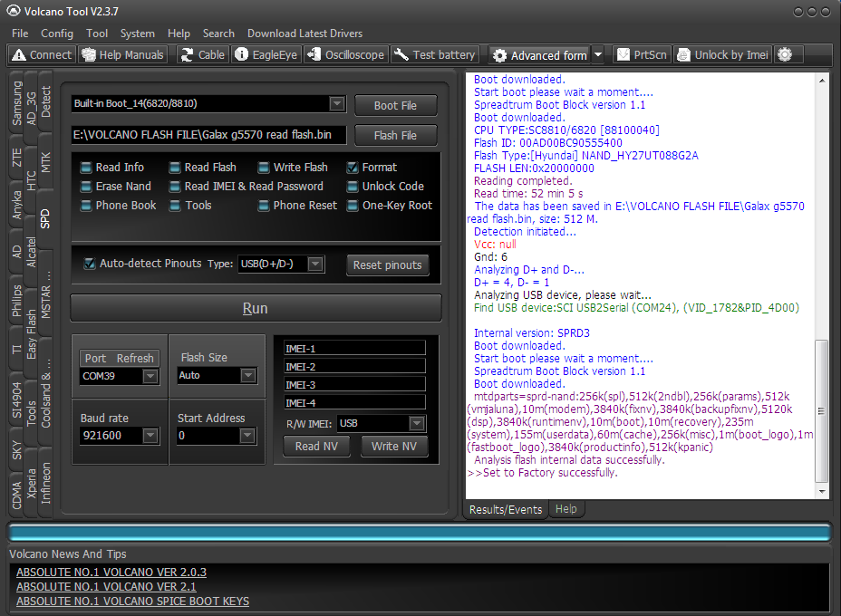Screen dimensions: 841x616
Task: Enable the Phone Book checkbox
Action: click(x=86, y=206)
